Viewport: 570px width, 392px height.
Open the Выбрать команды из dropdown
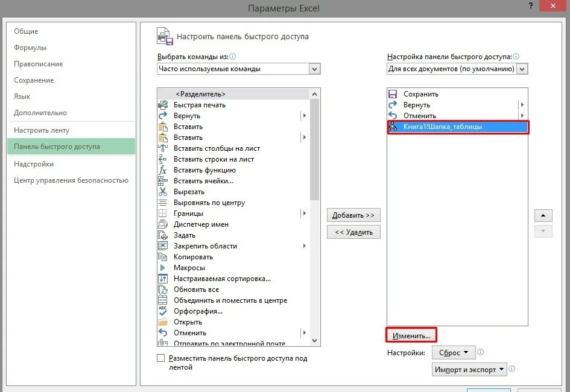point(314,69)
